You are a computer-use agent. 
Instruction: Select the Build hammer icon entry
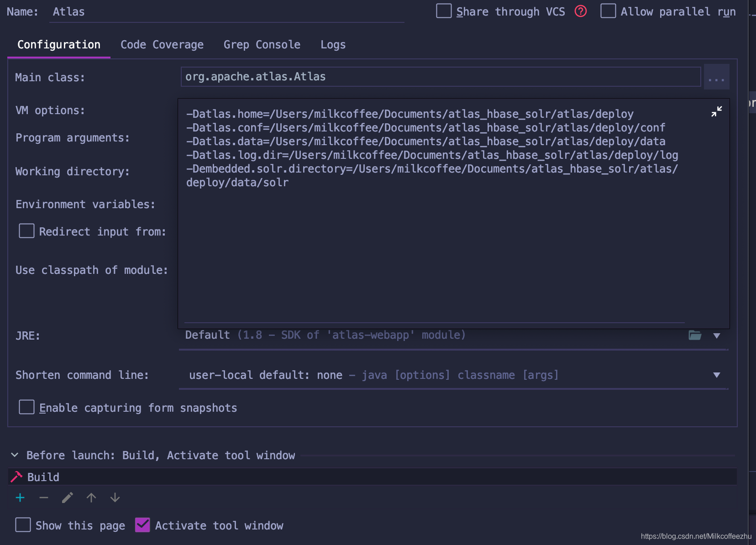pos(16,477)
